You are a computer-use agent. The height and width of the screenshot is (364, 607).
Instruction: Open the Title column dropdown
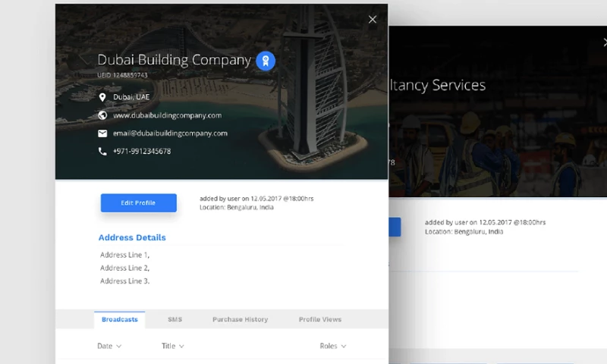click(173, 346)
